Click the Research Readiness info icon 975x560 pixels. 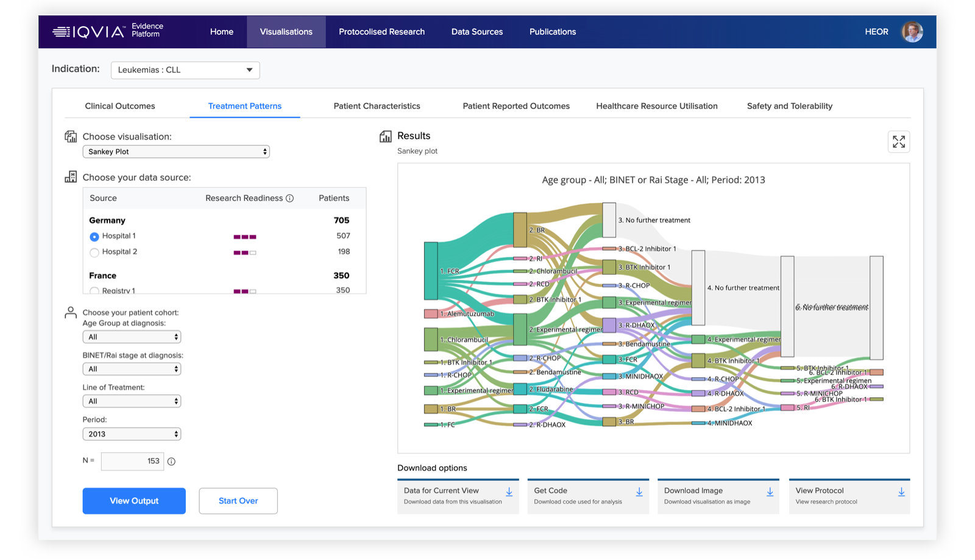click(x=290, y=198)
